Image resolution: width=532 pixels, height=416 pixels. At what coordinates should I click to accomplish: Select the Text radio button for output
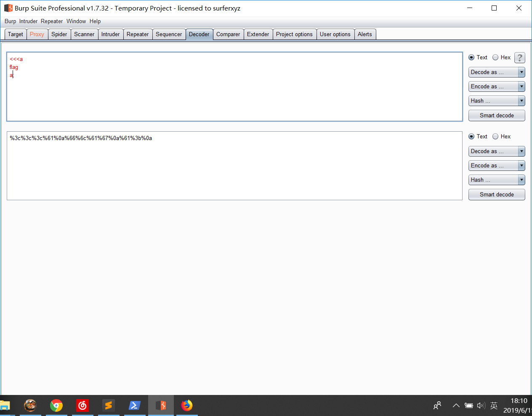472,136
